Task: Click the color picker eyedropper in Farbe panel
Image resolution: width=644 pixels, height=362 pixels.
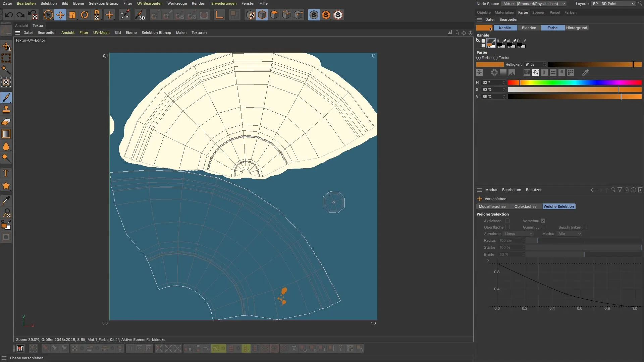Action: 586,72
